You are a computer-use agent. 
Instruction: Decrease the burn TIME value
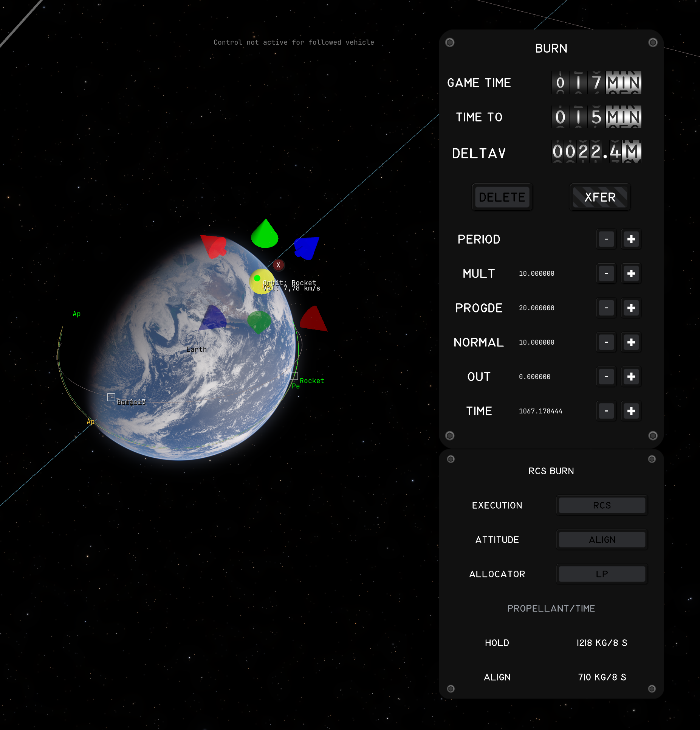click(x=606, y=411)
